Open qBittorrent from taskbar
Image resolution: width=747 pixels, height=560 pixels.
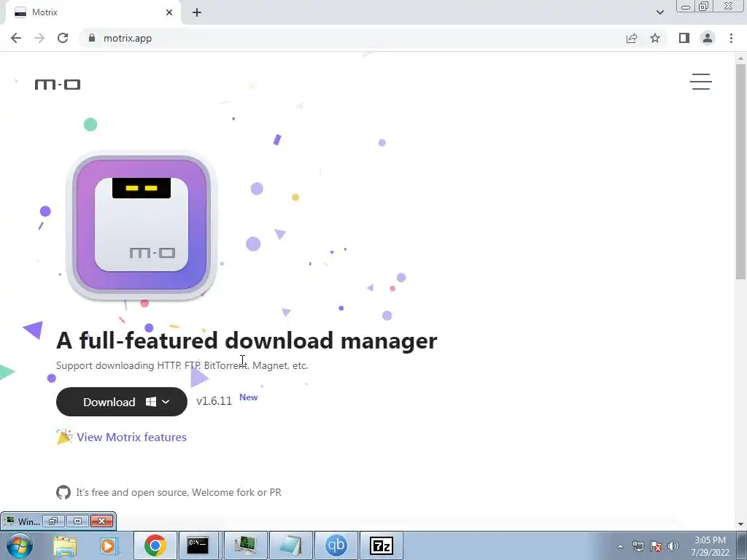pos(336,545)
